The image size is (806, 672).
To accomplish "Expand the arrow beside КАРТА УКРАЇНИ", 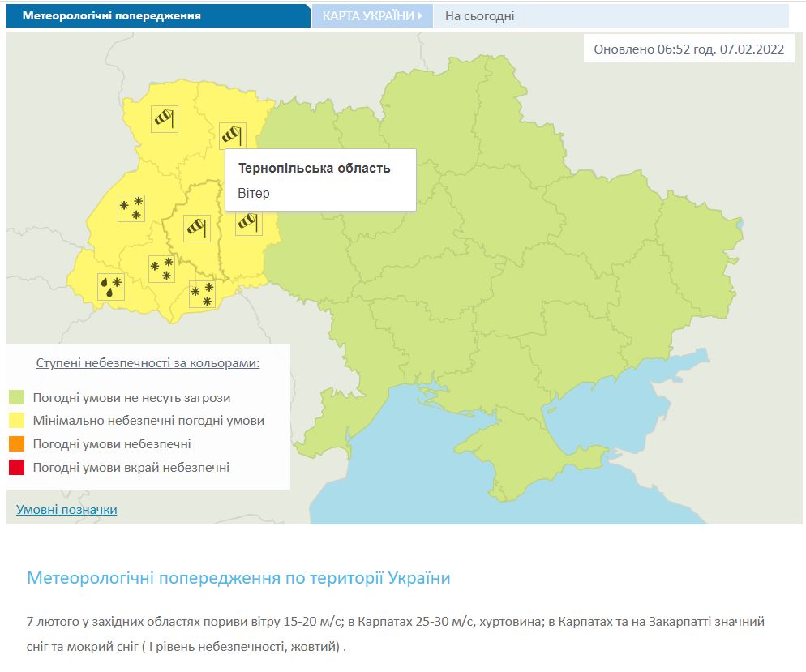I will pyautogui.click(x=420, y=16).
